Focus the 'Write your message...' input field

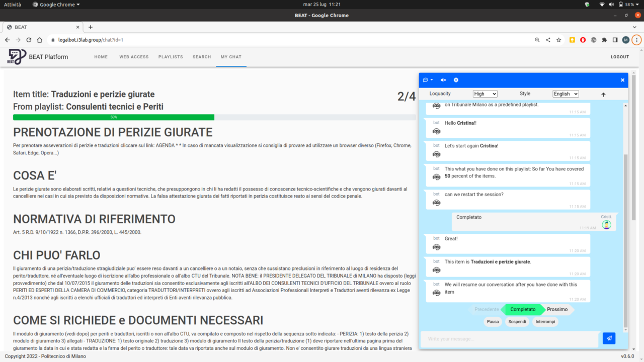(x=510, y=339)
